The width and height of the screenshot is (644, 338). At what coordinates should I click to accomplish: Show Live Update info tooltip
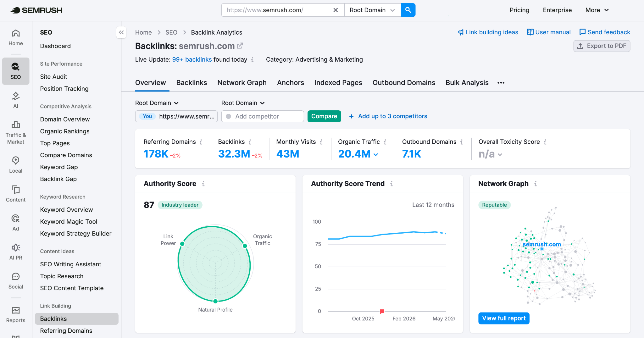pos(253,60)
